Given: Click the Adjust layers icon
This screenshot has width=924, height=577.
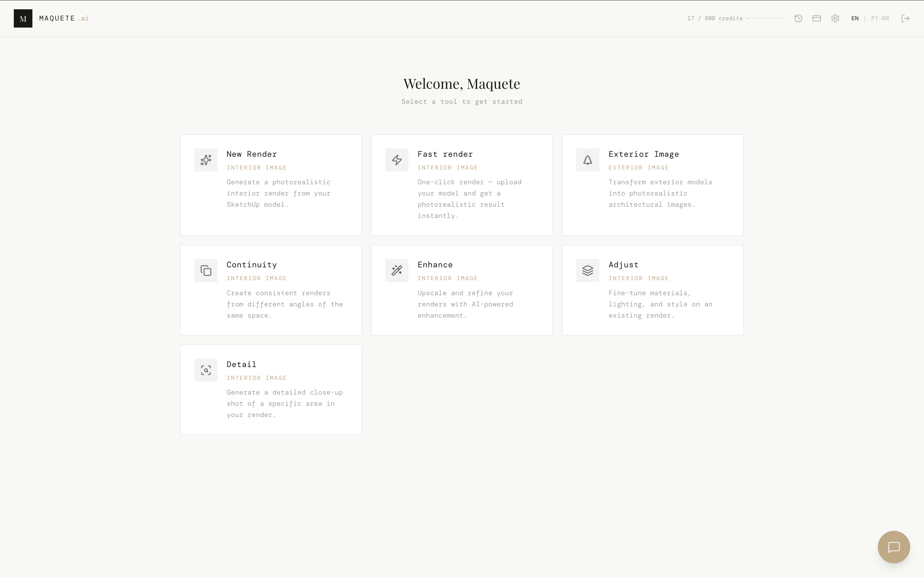Looking at the screenshot, I should pyautogui.click(x=588, y=271).
